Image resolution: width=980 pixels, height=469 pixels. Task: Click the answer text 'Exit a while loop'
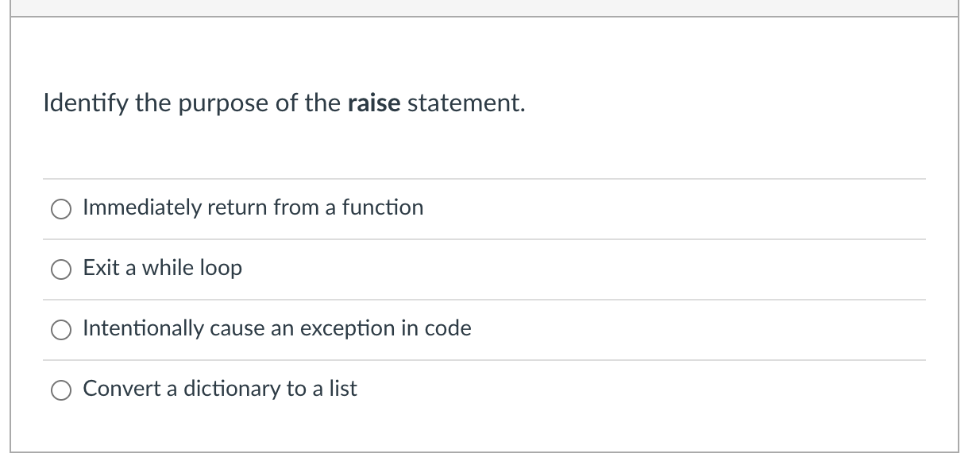click(162, 268)
